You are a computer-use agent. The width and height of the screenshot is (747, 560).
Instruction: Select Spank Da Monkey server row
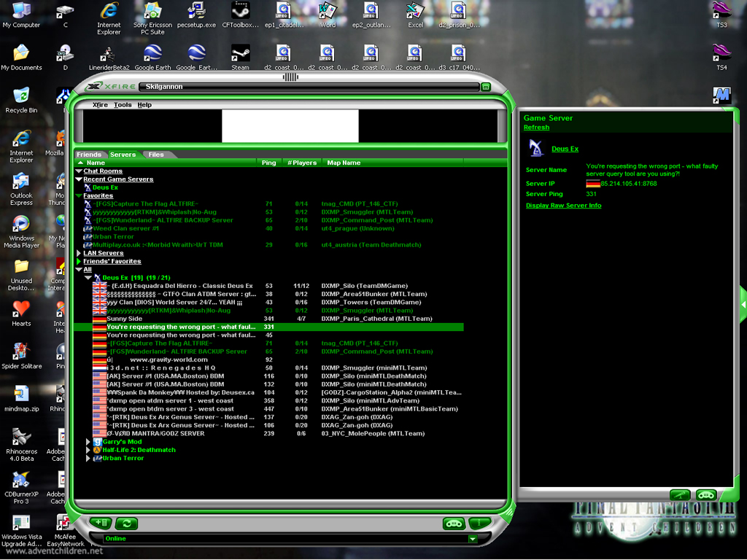pyautogui.click(x=269, y=392)
